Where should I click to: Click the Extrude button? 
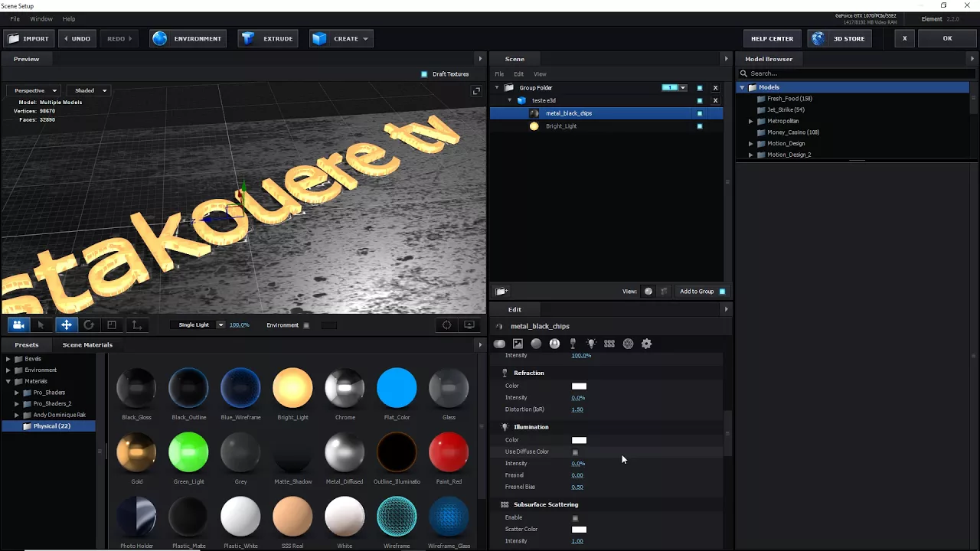pos(268,38)
